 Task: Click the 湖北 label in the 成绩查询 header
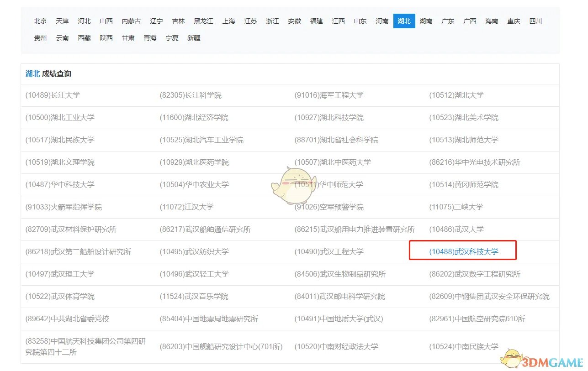(32, 73)
